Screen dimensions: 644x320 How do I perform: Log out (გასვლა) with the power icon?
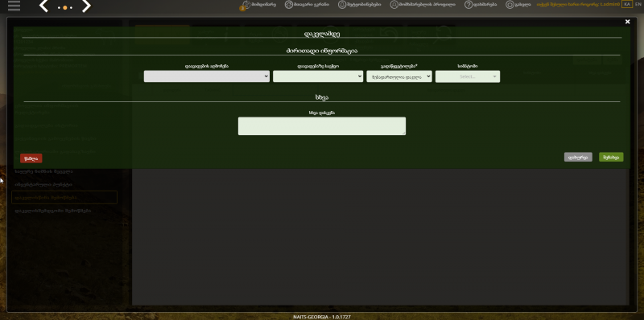point(518,5)
